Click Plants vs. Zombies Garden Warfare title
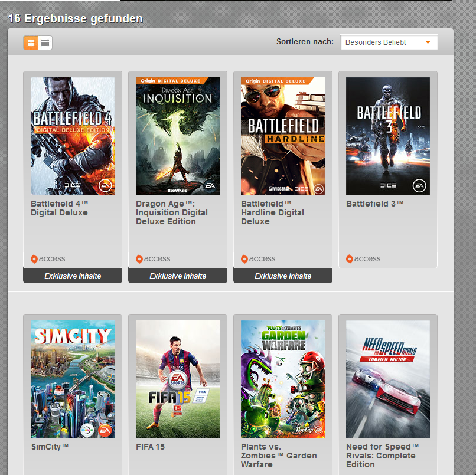This screenshot has height=475, width=476. 279,456
